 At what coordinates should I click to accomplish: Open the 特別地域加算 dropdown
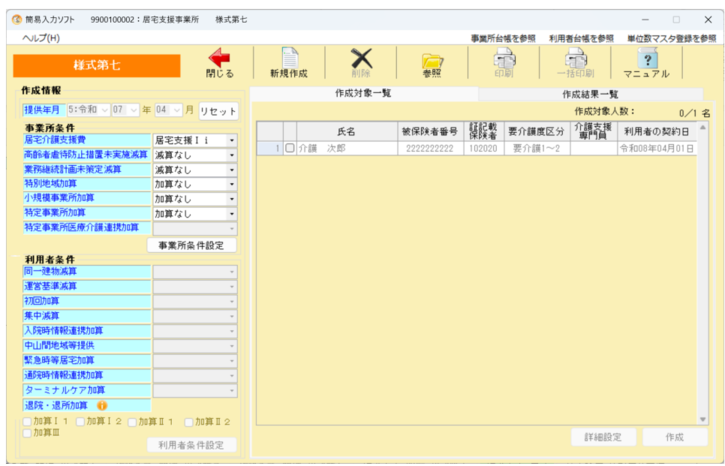point(232,185)
